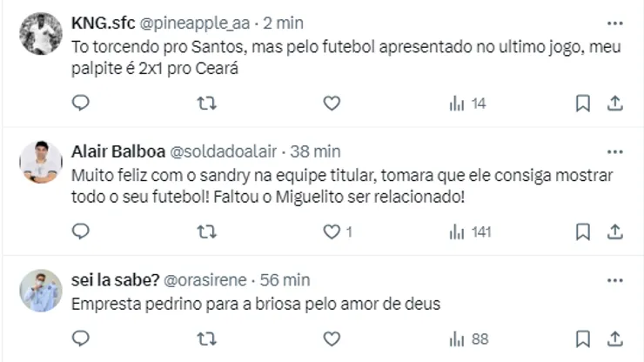This screenshot has height=362, width=644.
Task: Open the 56 min timestamp link
Action: coord(285,280)
